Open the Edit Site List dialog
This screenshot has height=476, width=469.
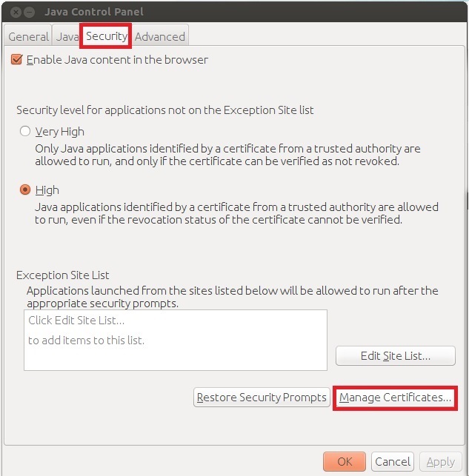(x=395, y=356)
